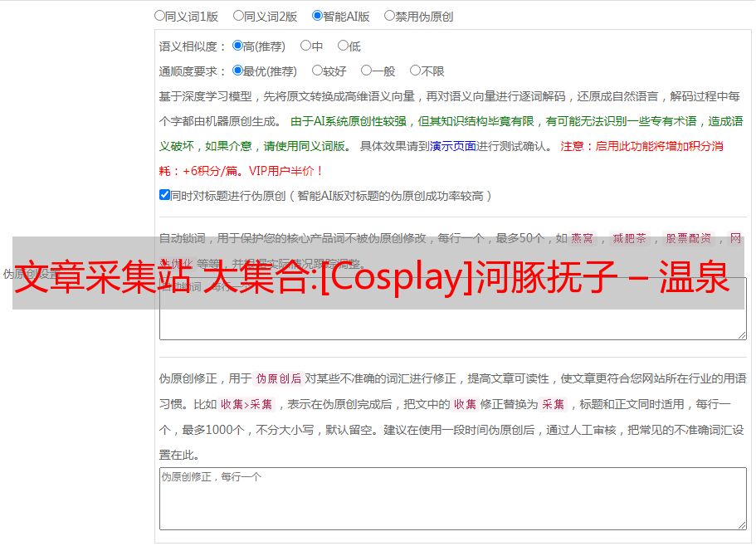Click the 减肥茶 example keyword tag
Viewport: 756px width, 546px height.
[x=628, y=238]
